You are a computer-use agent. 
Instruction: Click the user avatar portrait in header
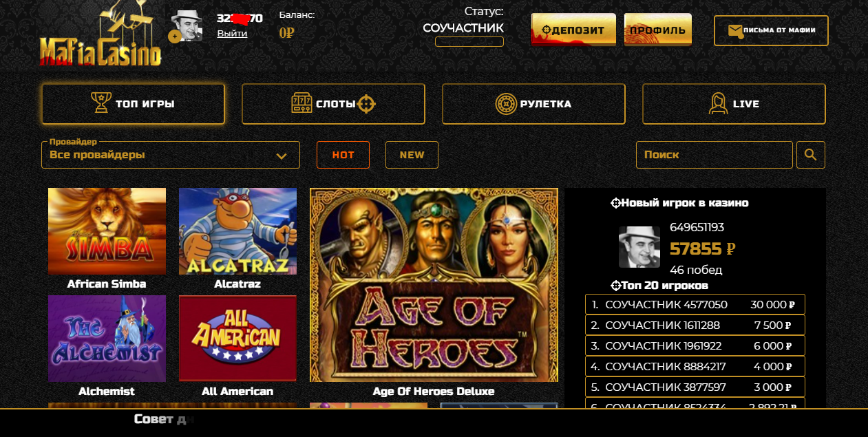coord(187,26)
